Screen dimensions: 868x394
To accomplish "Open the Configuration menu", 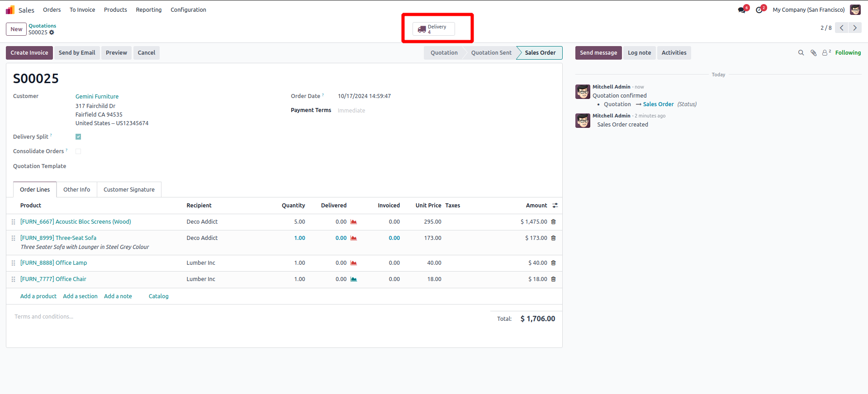I will coord(188,10).
